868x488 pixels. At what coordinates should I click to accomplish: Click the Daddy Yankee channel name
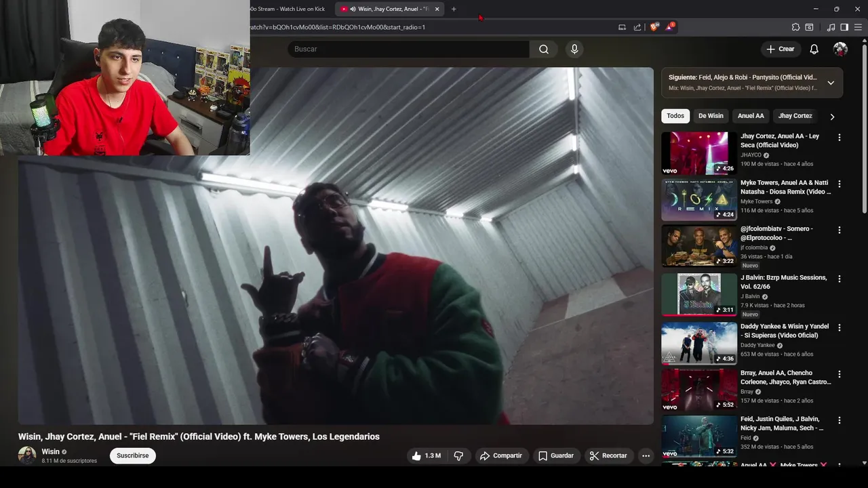point(757,345)
